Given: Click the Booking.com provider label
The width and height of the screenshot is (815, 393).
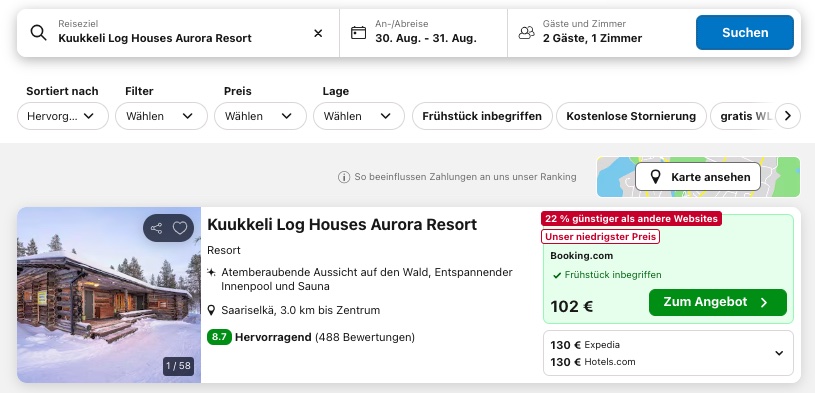Looking at the screenshot, I should point(582,256).
